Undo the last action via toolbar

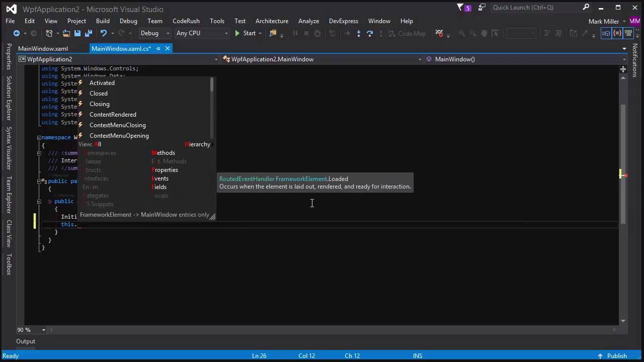pos(104,33)
